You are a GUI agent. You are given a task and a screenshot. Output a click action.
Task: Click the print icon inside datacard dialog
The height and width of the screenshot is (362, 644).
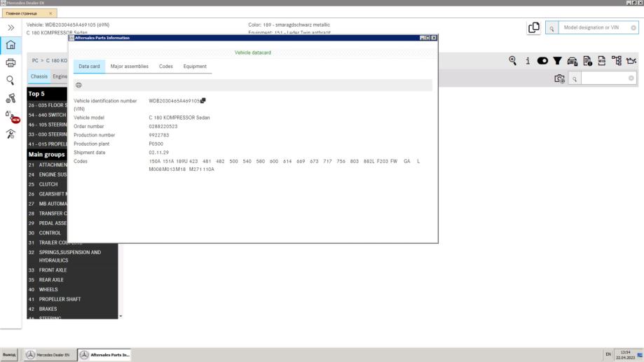78,85
